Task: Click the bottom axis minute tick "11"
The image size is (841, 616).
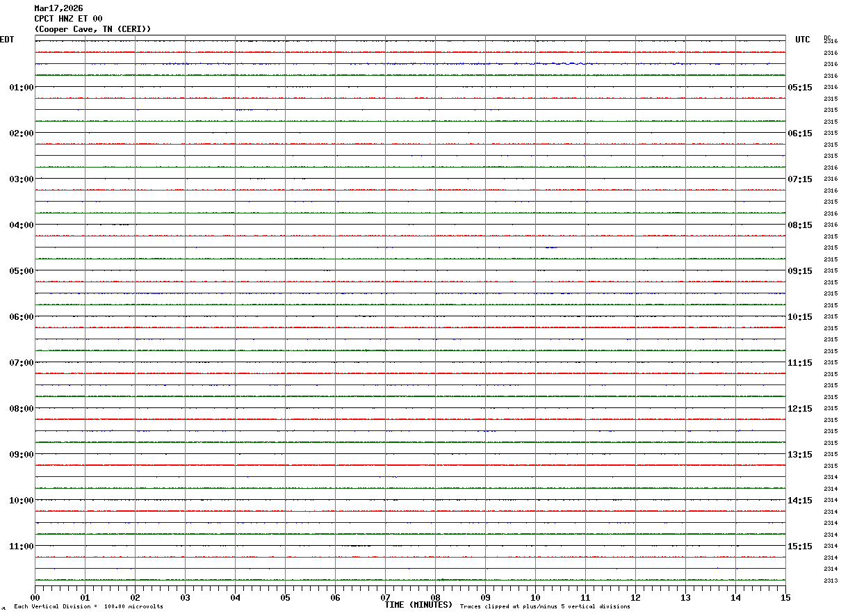Action: [586, 597]
